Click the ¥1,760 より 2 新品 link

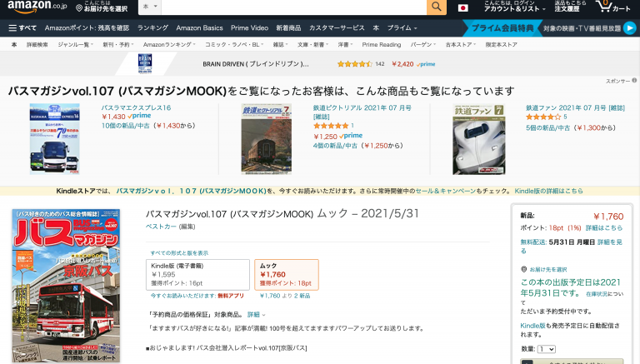tap(285, 296)
